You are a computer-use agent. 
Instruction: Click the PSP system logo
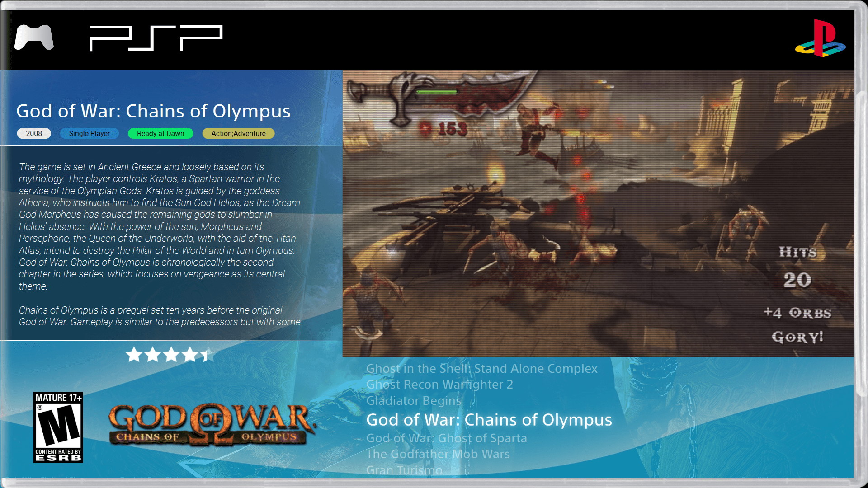pyautogui.click(x=156, y=38)
